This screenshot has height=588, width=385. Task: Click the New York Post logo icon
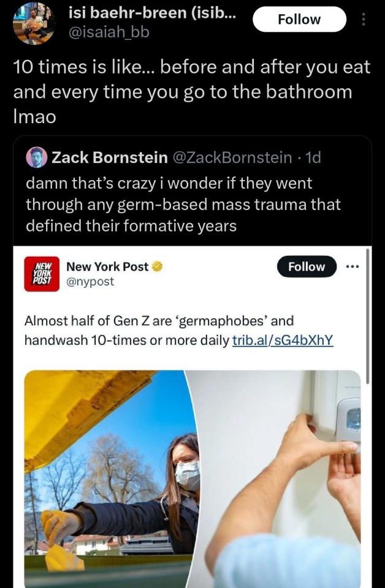(x=42, y=274)
